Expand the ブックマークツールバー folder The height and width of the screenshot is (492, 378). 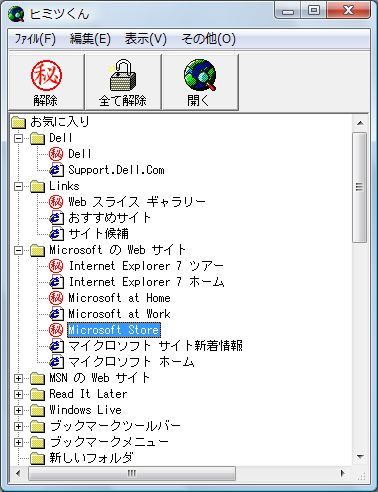coord(19,426)
